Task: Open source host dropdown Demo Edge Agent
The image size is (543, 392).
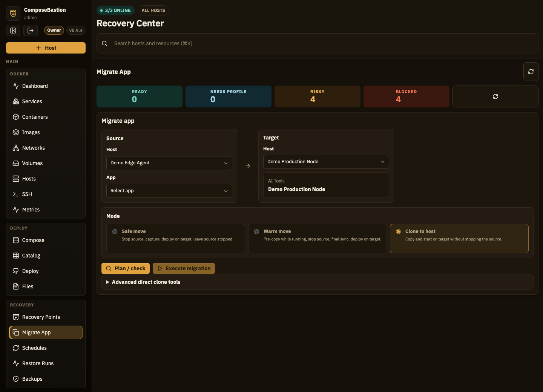Action: coord(169,163)
